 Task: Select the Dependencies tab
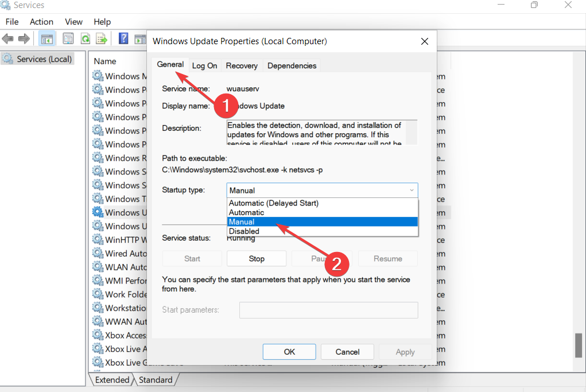click(x=292, y=65)
